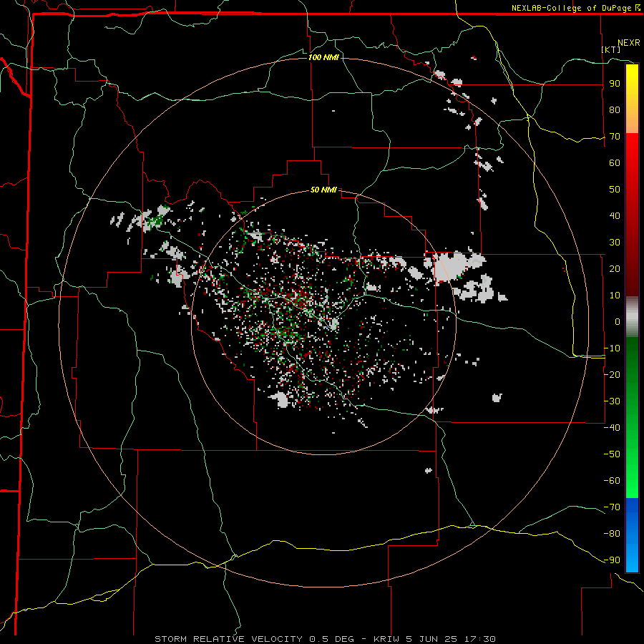
Task: Click the KRIW station identifier in caption
Action: [386, 639]
